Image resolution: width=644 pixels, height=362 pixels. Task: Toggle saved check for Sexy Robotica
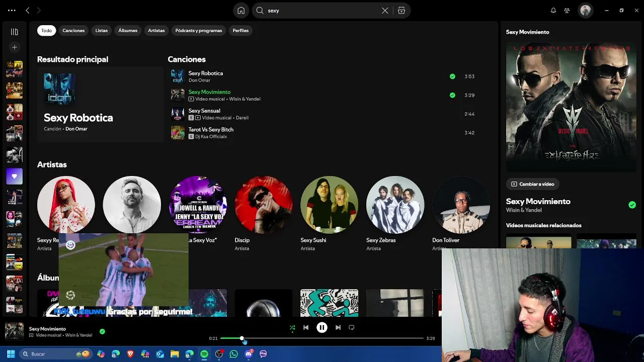pos(452,76)
